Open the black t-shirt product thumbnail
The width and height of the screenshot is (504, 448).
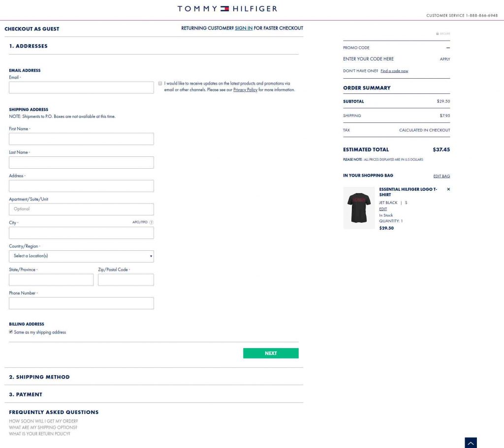[x=359, y=208]
